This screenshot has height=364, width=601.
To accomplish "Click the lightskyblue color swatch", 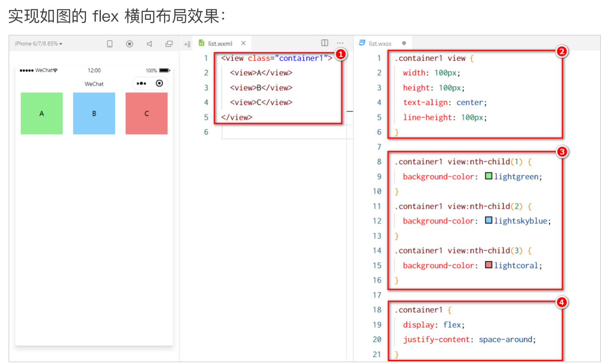I will pyautogui.click(x=489, y=221).
